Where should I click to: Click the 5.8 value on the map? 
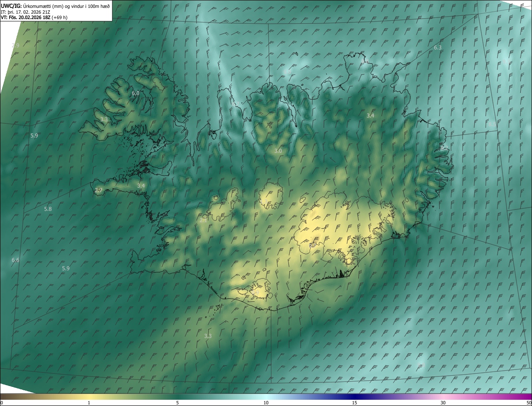pyautogui.click(x=48, y=209)
